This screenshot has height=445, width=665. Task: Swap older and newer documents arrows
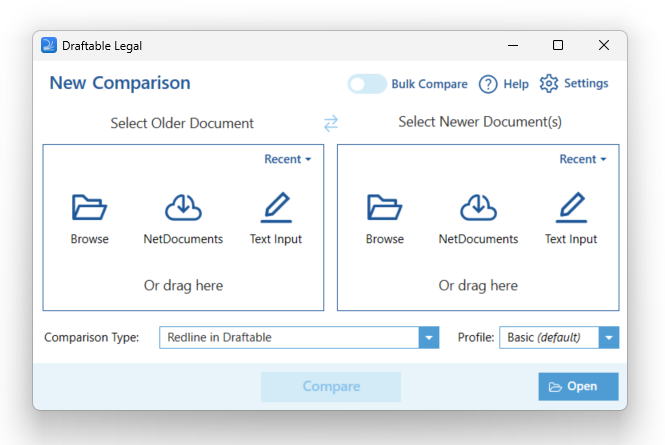click(331, 123)
